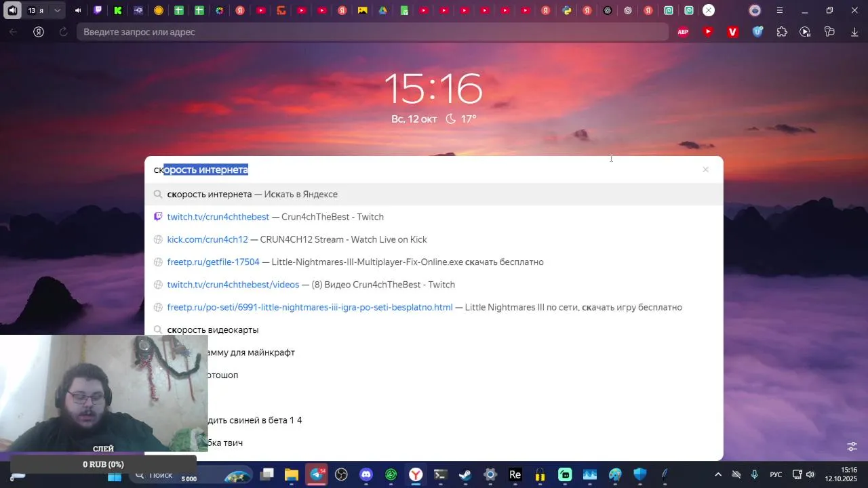
Task: Open OBS Studio from taskbar
Action: tap(342, 474)
